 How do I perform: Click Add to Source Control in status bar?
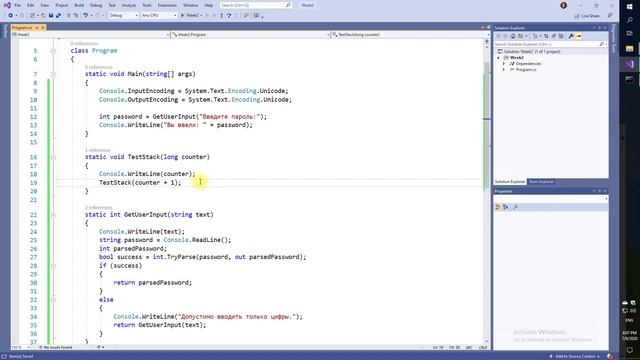click(575, 356)
